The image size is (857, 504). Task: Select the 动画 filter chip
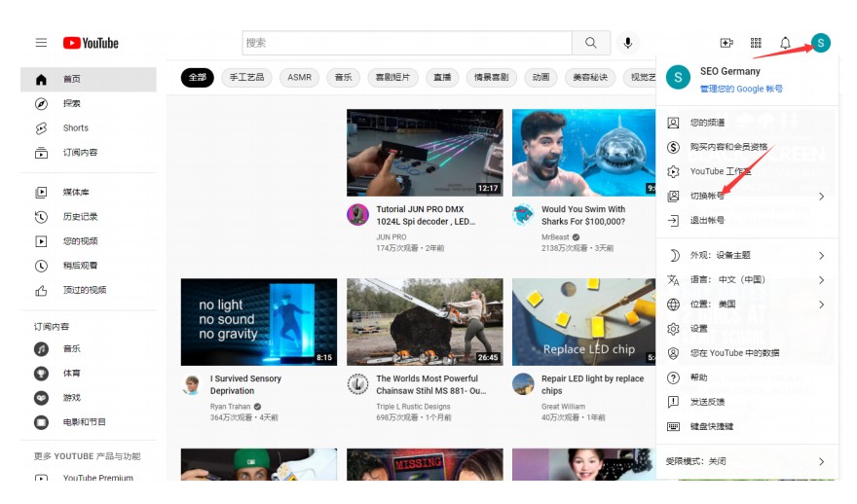[x=540, y=78]
